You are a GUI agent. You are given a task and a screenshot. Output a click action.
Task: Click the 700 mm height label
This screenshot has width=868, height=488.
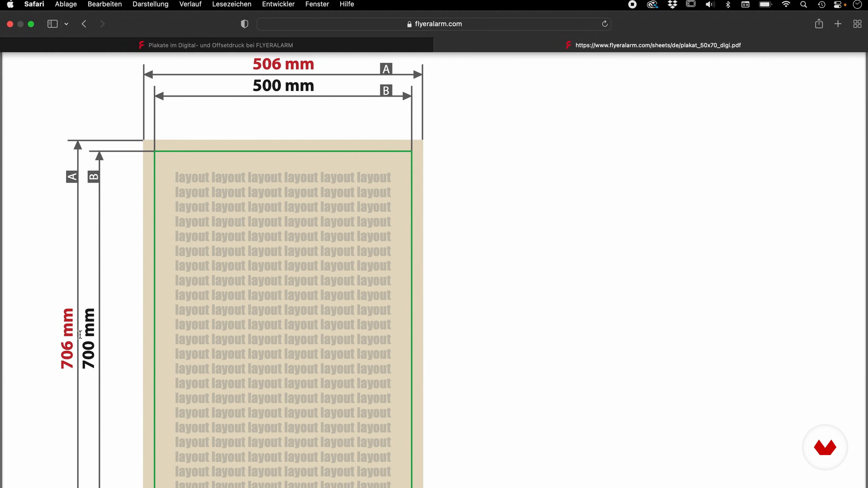click(x=89, y=338)
